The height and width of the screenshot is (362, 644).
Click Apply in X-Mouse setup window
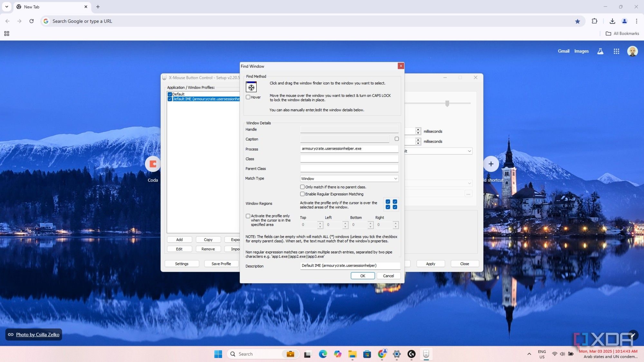pyautogui.click(x=431, y=264)
